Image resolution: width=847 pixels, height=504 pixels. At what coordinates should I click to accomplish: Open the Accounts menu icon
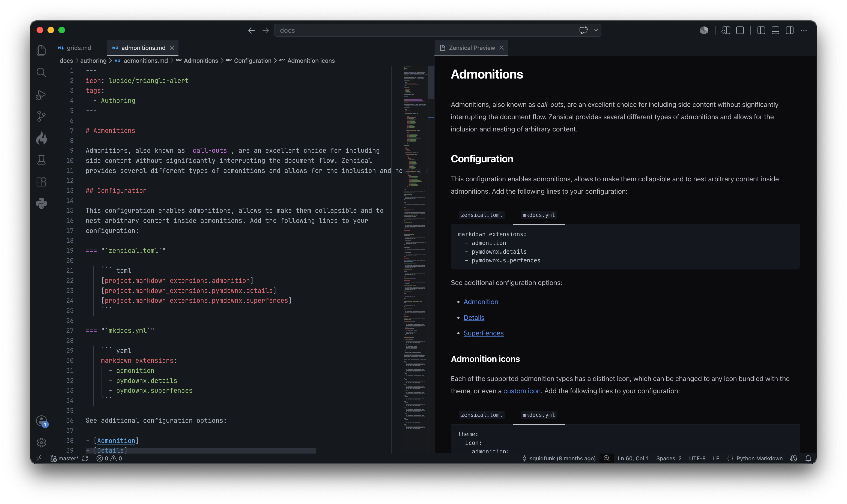[x=42, y=421]
